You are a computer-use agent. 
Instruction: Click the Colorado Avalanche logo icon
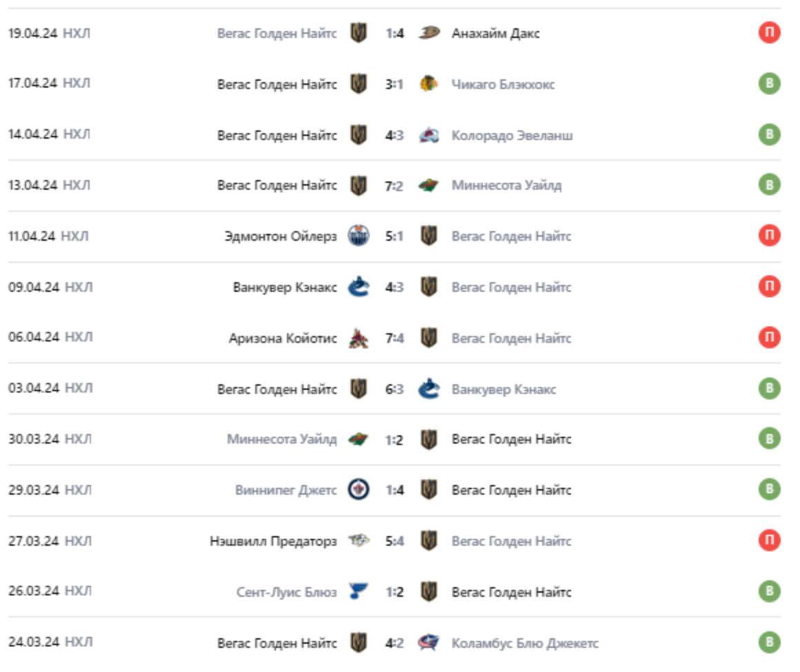tap(429, 135)
